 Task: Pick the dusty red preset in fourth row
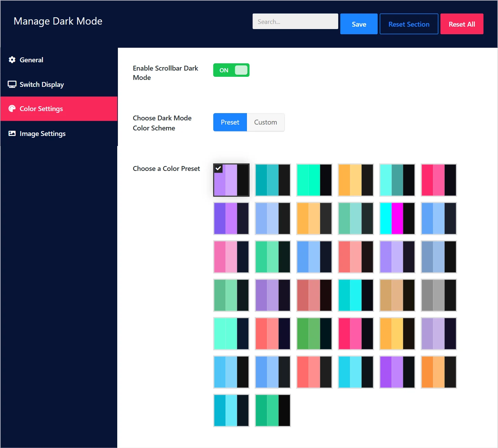pyautogui.click(x=314, y=295)
